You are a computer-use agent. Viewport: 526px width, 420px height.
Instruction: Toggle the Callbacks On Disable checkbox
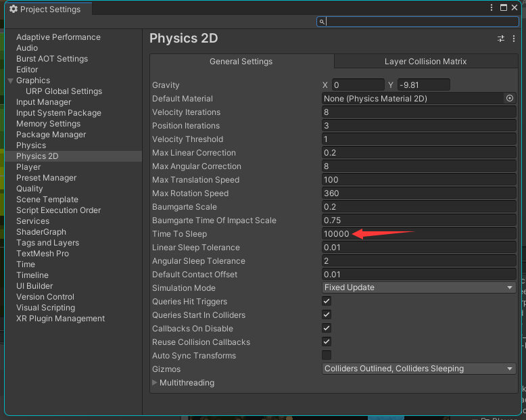pos(327,328)
